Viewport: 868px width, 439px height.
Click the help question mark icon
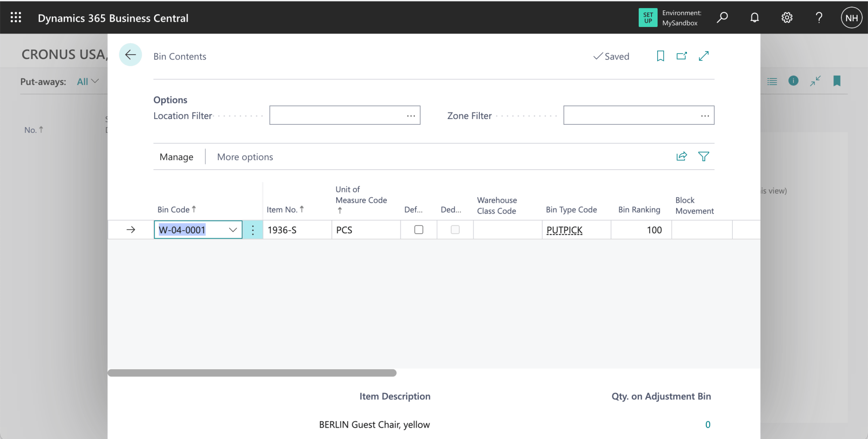819,18
